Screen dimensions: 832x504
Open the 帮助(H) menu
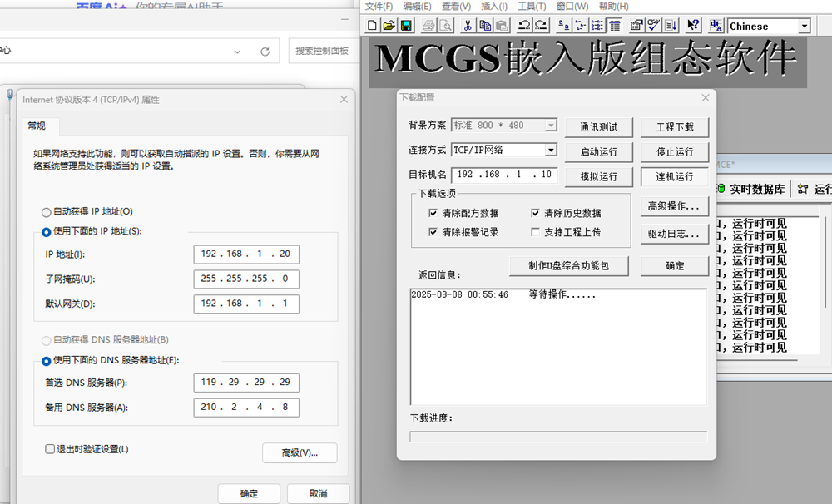613,7
